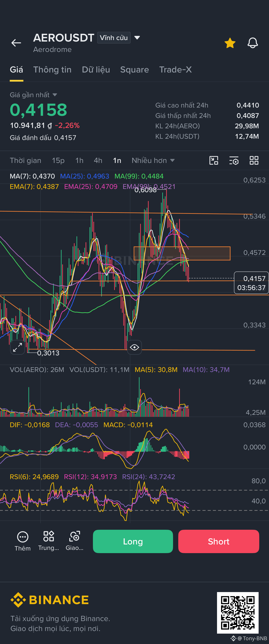Click the DIF: -0,0168 MACD label

point(29,425)
